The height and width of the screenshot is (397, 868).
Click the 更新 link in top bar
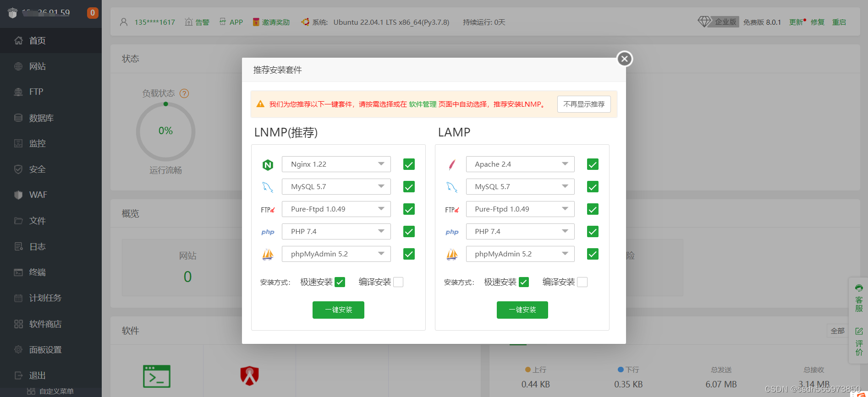pos(796,22)
